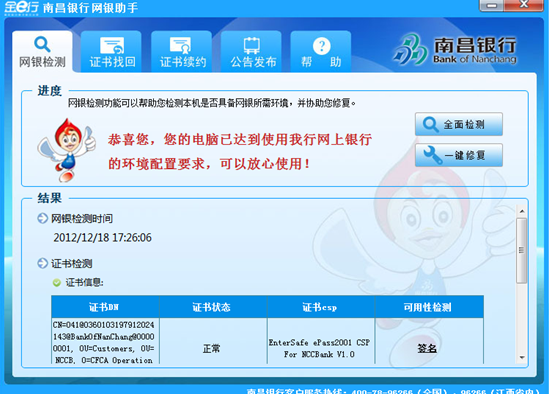Open the 网银检测 tab

pos(42,52)
